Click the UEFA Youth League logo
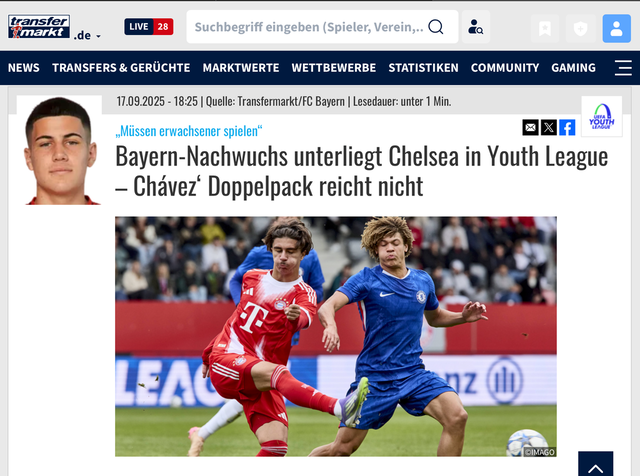640x476 pixels. point(602,116)
